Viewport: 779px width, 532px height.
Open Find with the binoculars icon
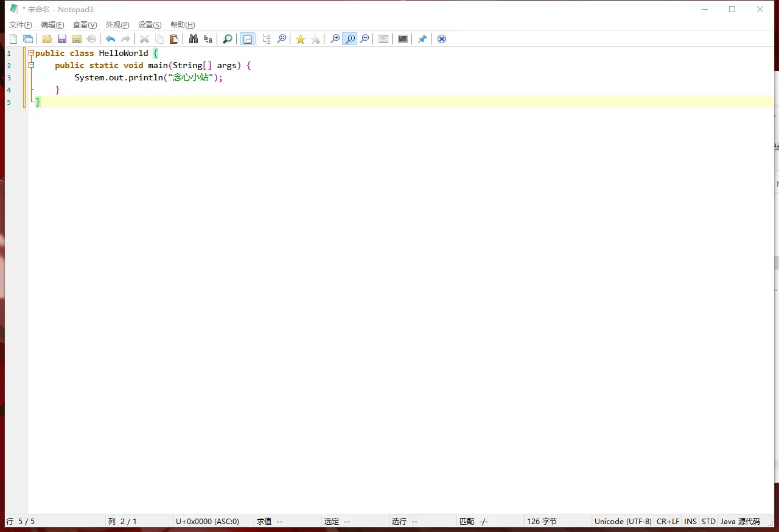(x=194, y=39)
